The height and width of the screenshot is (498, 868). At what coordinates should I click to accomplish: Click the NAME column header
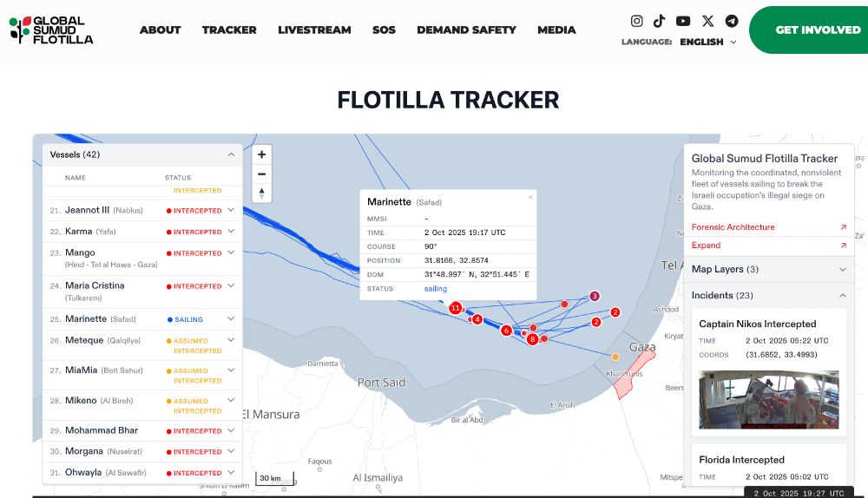coord(76,178)
